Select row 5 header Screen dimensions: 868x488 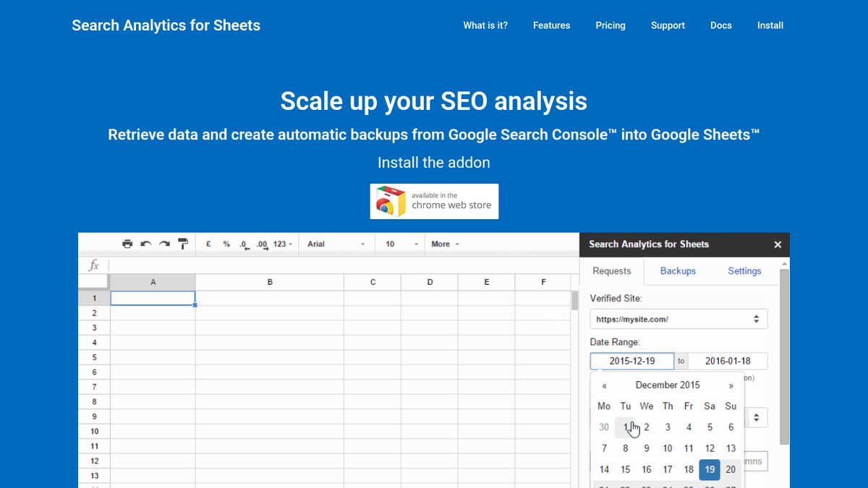coord(94,357)
